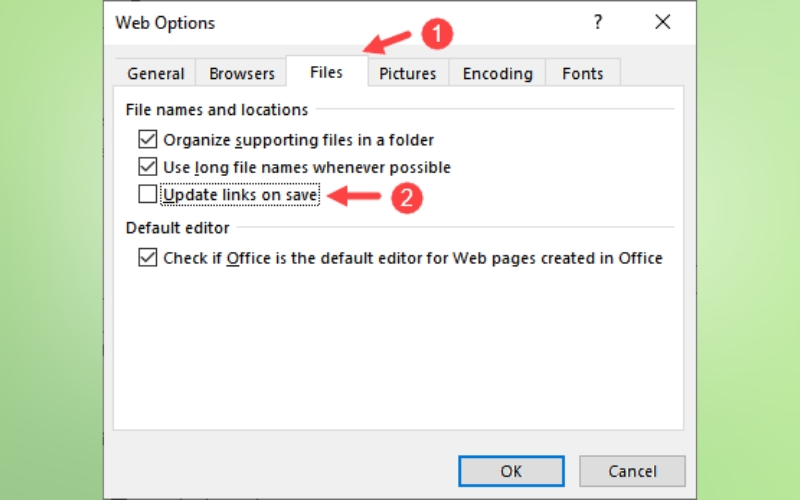Confirm settings with the OK button
The height and width of the screenshot is (500, 800).
pyautogui.click(x=511, y=471)
